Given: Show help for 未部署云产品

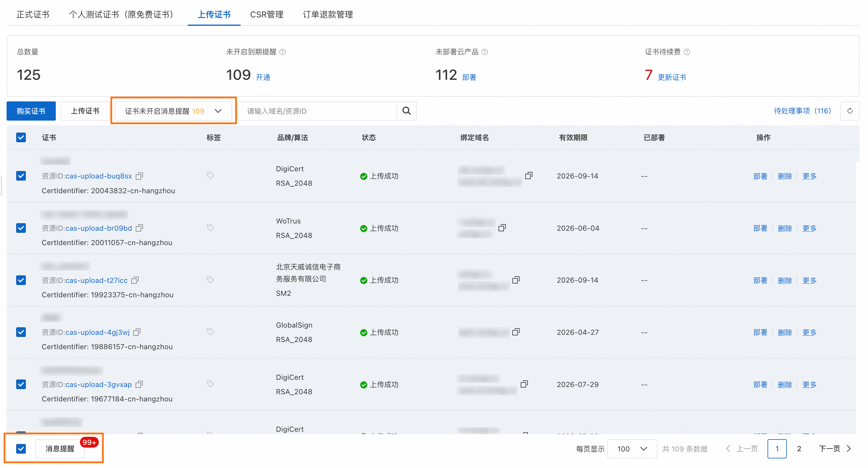Looking at the screenshot, I should point(485,52).
